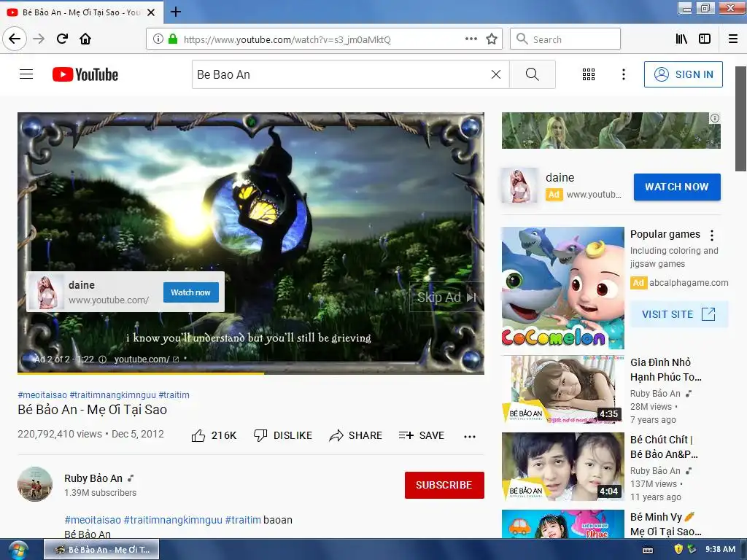Click the VISIT SITE button
This screenshot has width=747, height=560.
click(x=679, y=314)
